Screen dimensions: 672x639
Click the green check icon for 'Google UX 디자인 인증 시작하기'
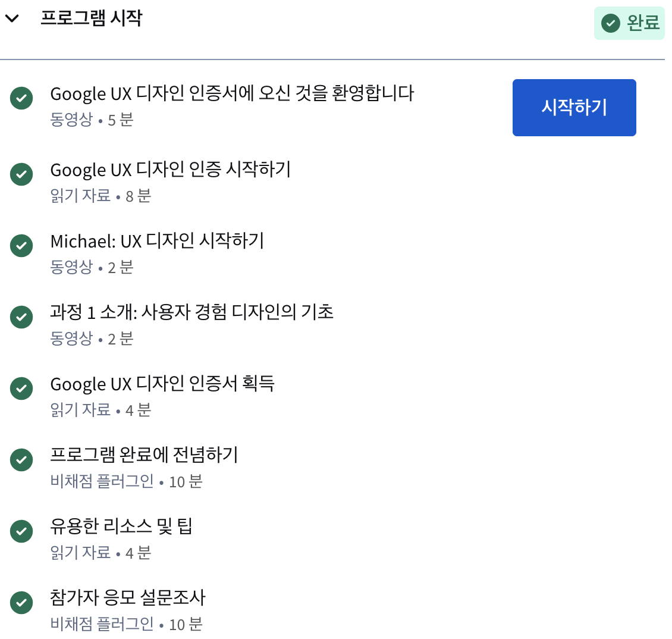pos(21,174)
